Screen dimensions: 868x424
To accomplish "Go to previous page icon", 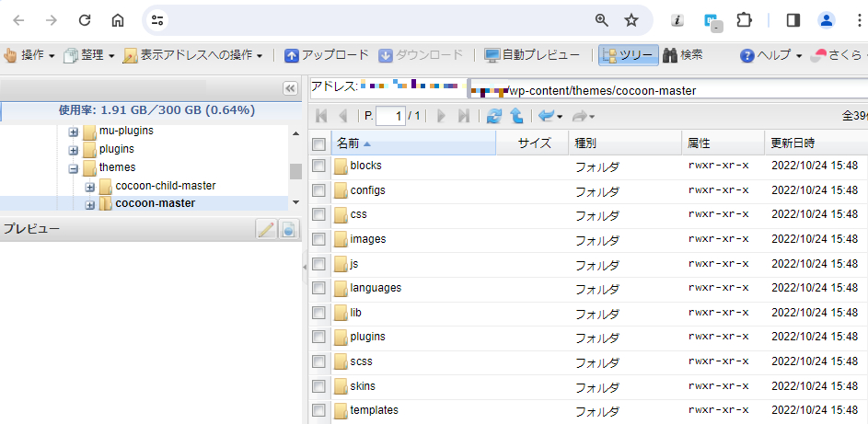I will (x=342, y=116).
